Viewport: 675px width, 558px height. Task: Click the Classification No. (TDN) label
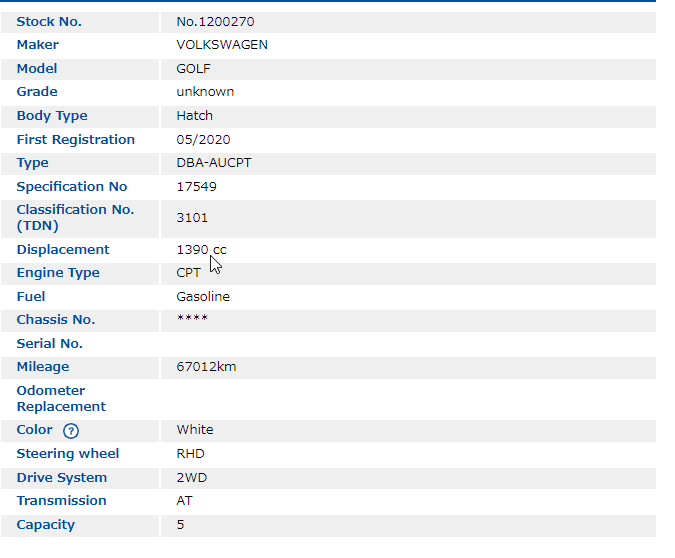click(75, 218)
